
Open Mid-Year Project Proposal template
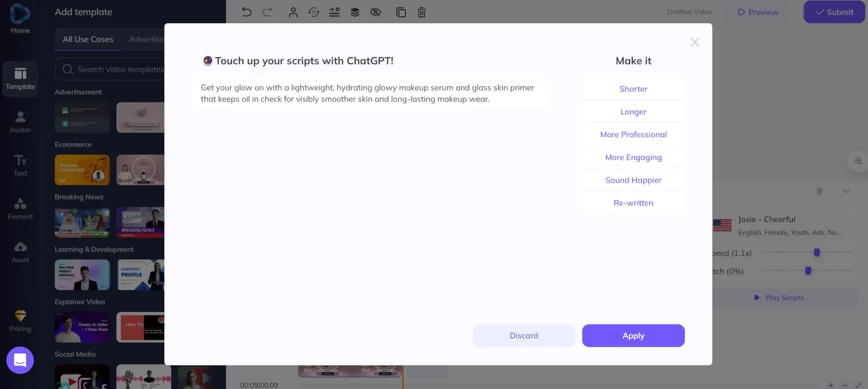tap(82, 275)
